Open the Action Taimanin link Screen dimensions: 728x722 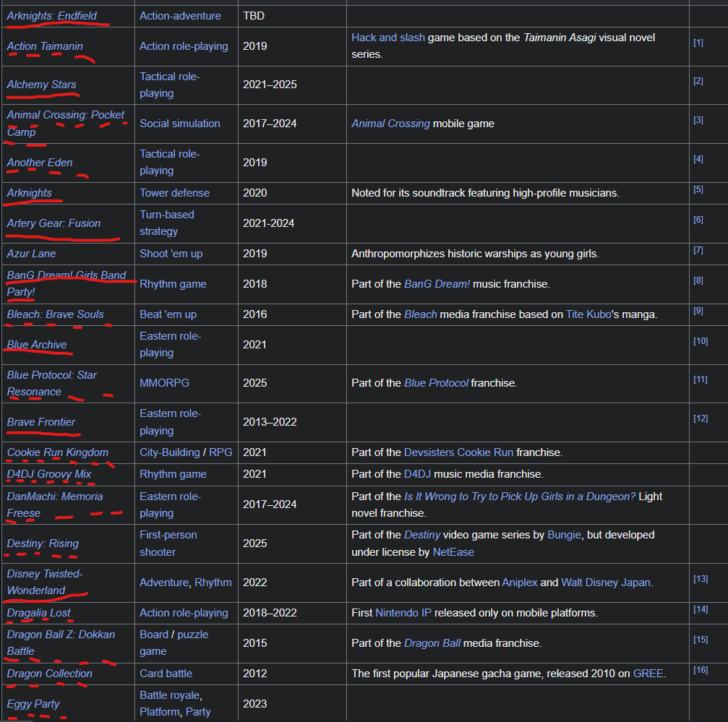click(45, 46)
